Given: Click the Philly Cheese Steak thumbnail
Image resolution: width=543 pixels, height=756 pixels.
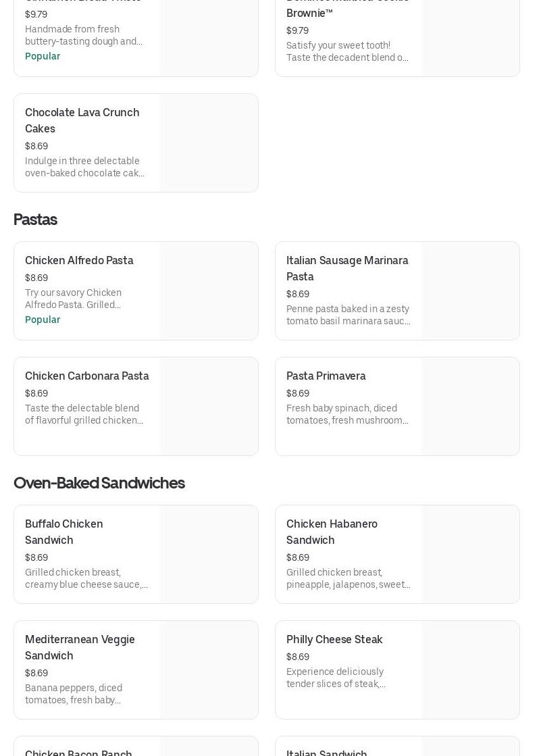Looking at the screenshot, I should pyautogui.click(x=470, y=670).
